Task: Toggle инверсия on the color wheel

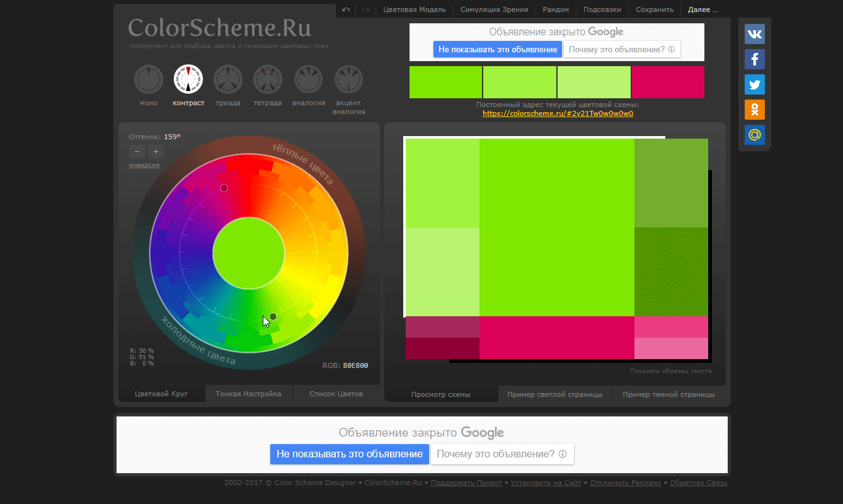Action: click(144, 164)
